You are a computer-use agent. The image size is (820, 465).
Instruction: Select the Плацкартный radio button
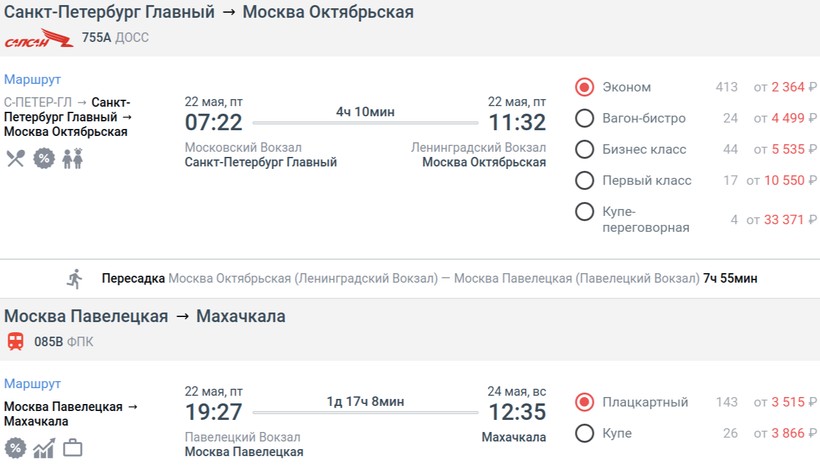click(584, 402)
